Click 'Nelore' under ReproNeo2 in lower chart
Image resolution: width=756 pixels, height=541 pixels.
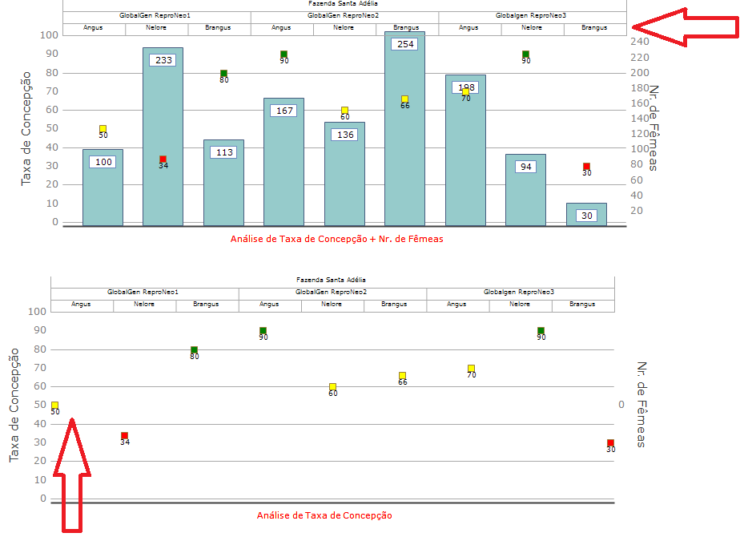click(332, 304)
